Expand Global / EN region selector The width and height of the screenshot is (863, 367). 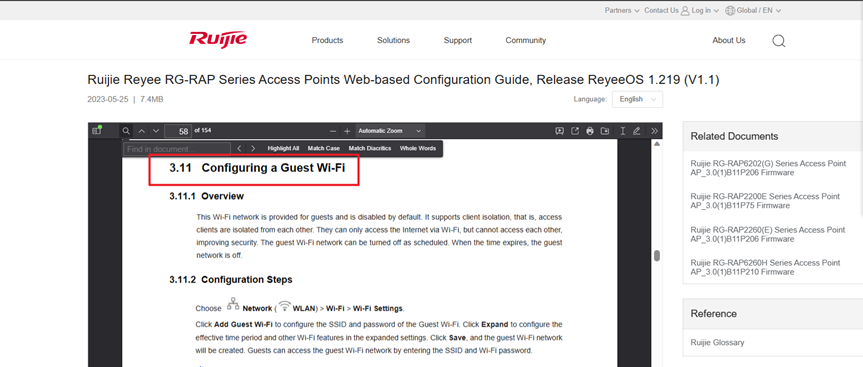click(x=758, y=10)
